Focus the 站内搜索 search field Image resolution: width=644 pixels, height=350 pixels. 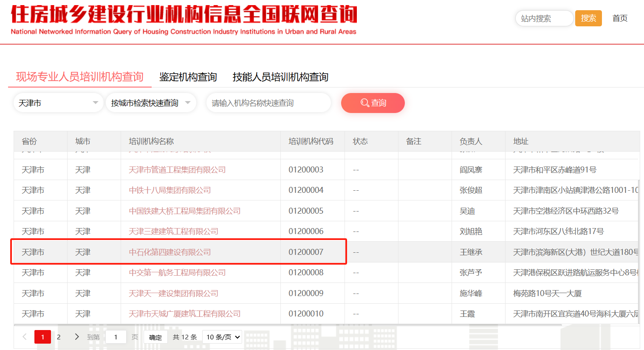pos(544,18)
